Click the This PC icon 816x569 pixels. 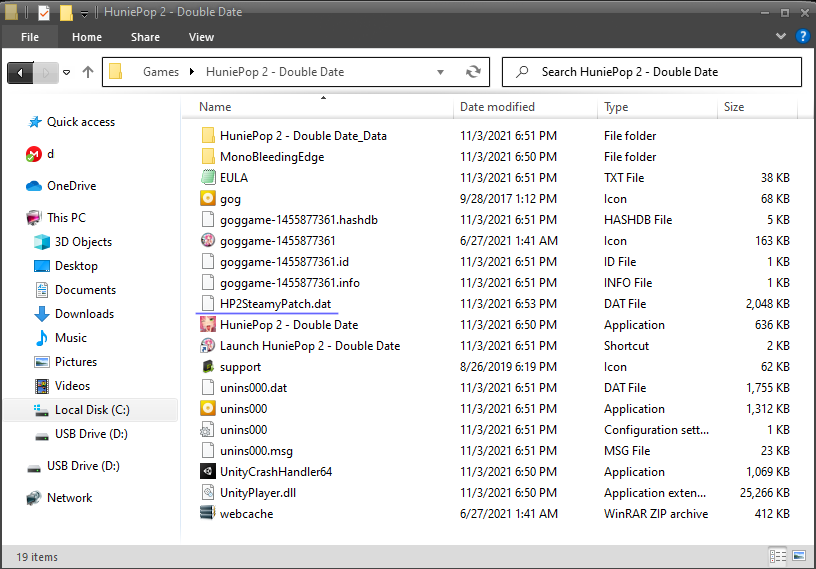(34, 218)
